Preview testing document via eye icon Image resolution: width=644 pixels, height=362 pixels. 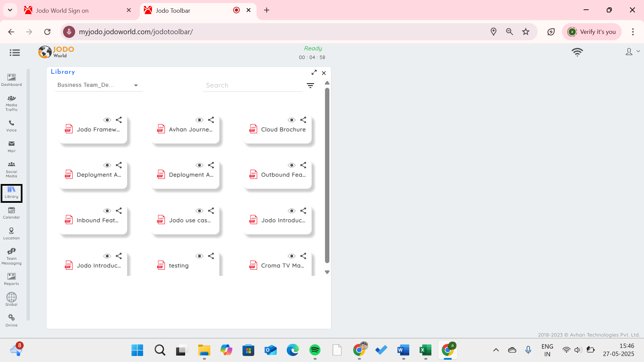point(200,256)
